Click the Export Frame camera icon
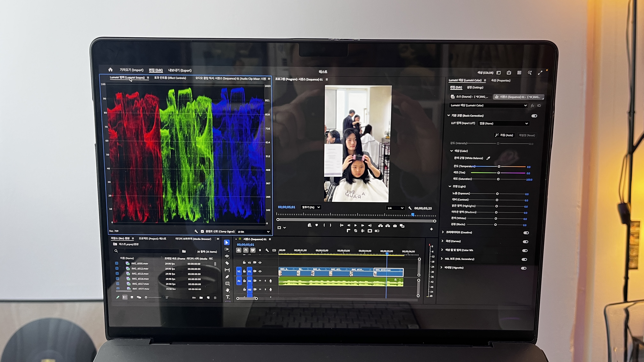 395,226
